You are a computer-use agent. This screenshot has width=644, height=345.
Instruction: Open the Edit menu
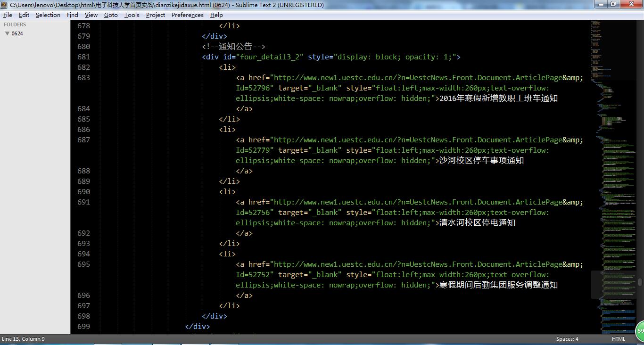[24, 15]
